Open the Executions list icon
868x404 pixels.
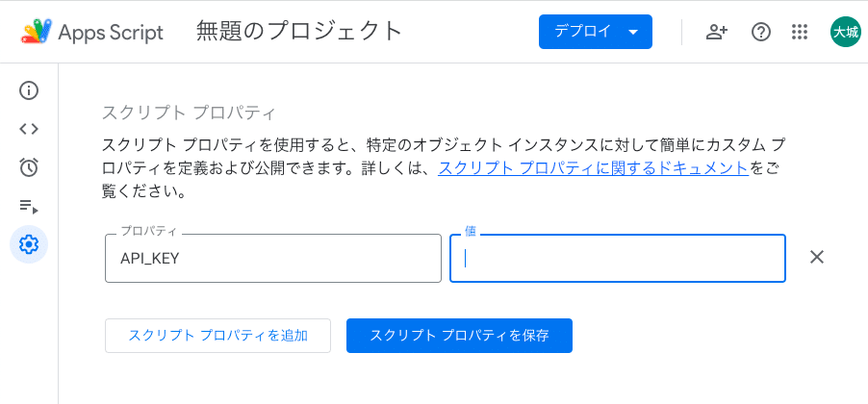[x=29, y=207]
